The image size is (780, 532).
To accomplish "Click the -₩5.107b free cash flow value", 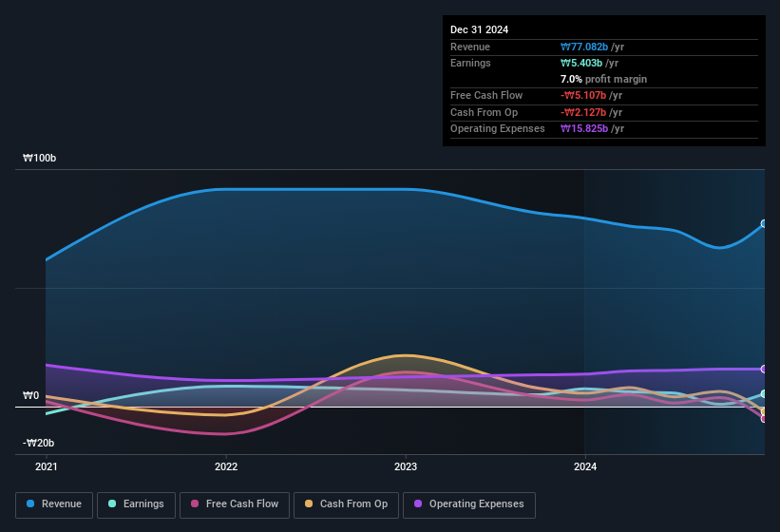I will (583, 95).
